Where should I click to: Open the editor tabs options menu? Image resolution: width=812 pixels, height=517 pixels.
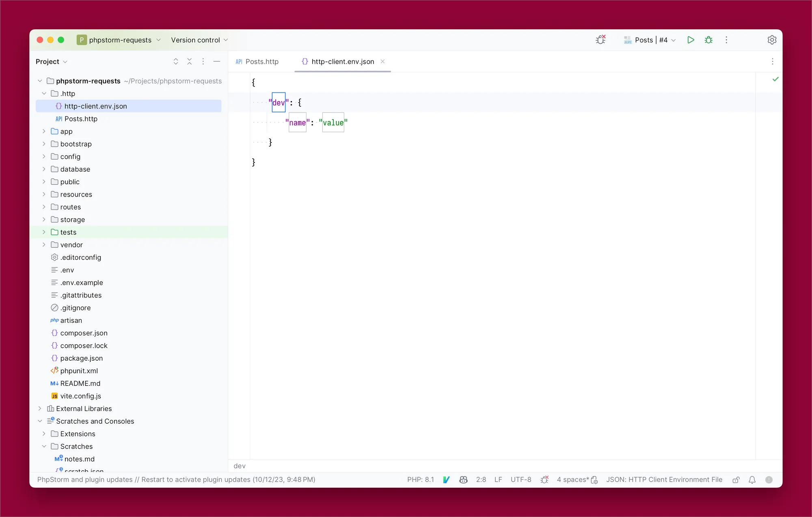point(772,61)
